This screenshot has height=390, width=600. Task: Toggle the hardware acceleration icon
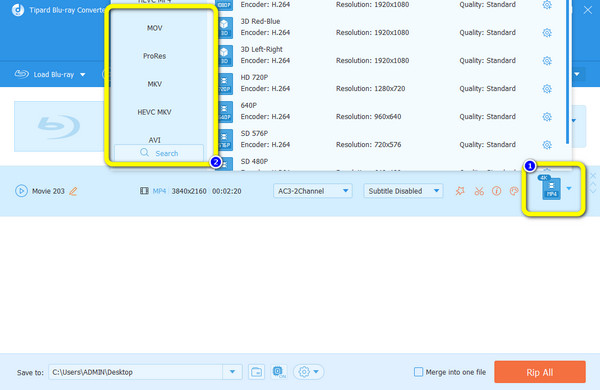[279, 372]
